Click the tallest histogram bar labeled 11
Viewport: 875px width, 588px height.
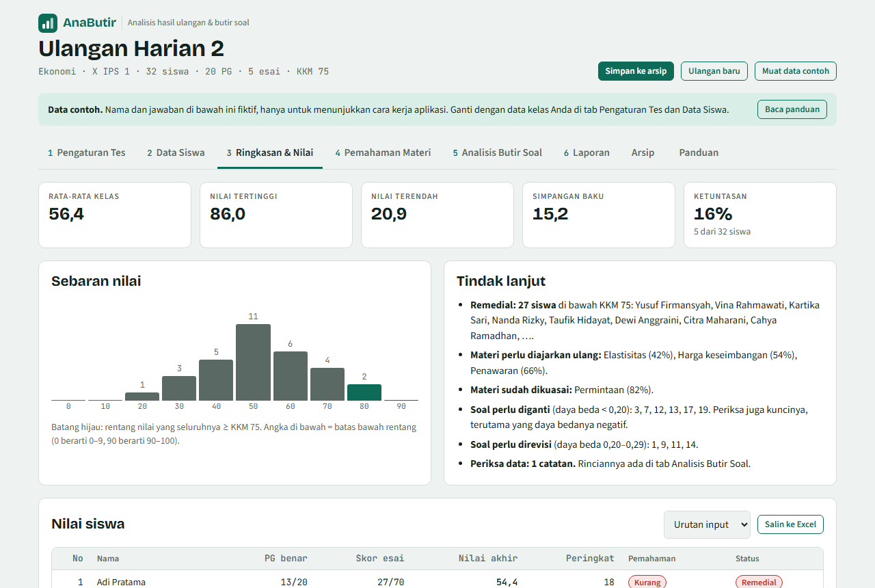pos(253,362)
